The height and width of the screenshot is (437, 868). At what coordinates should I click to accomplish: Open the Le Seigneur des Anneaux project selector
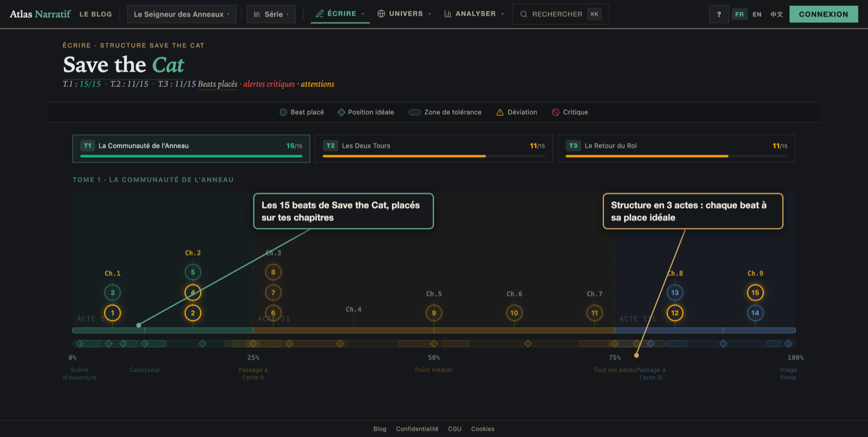(x=182, y=14)
